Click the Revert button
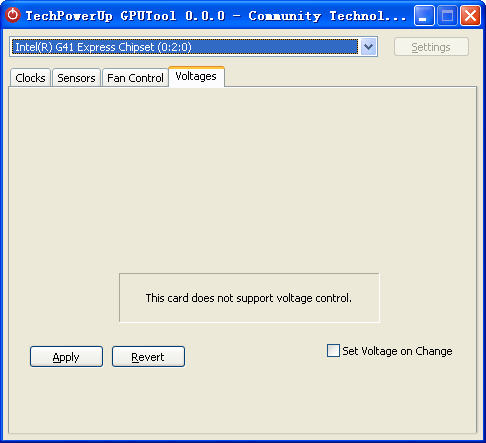Image resolution: width=486 pixels, height=443 pixels. pos(148,357)
